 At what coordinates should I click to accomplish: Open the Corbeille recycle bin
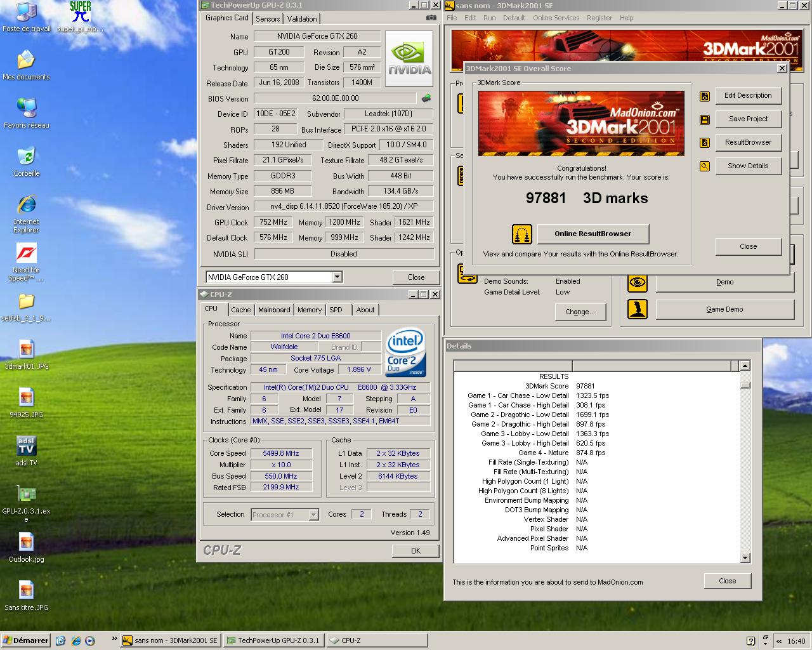pos(26,162)
